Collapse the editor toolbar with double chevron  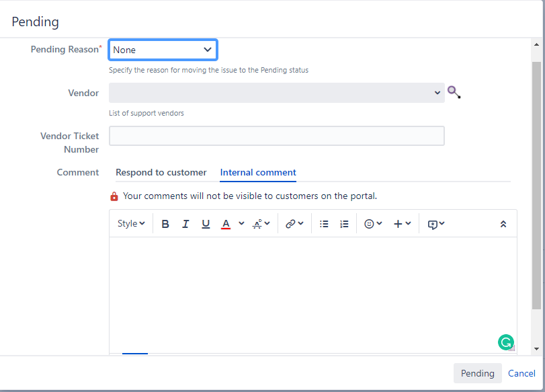point(503,225)
